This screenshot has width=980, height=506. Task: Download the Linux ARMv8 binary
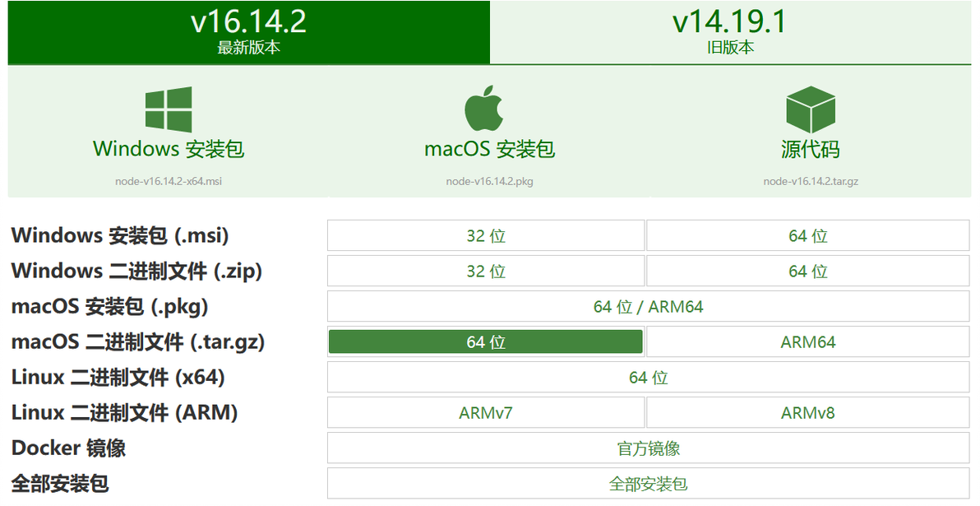coord(807,413)
